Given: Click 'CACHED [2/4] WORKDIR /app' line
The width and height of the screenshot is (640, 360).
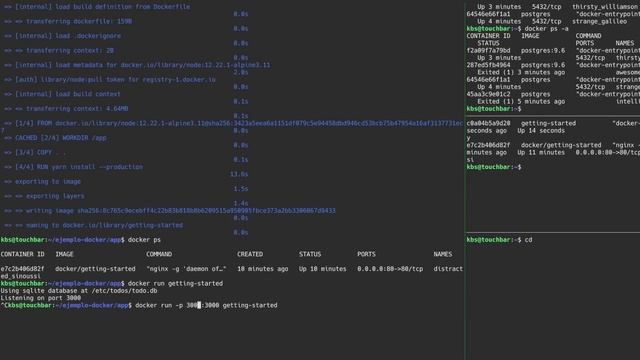Looking at the screenshot, I should click(x=55, y=138).
